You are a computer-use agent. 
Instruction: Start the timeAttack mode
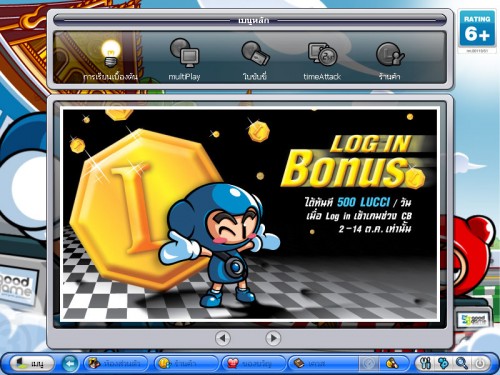coord(322,54)
